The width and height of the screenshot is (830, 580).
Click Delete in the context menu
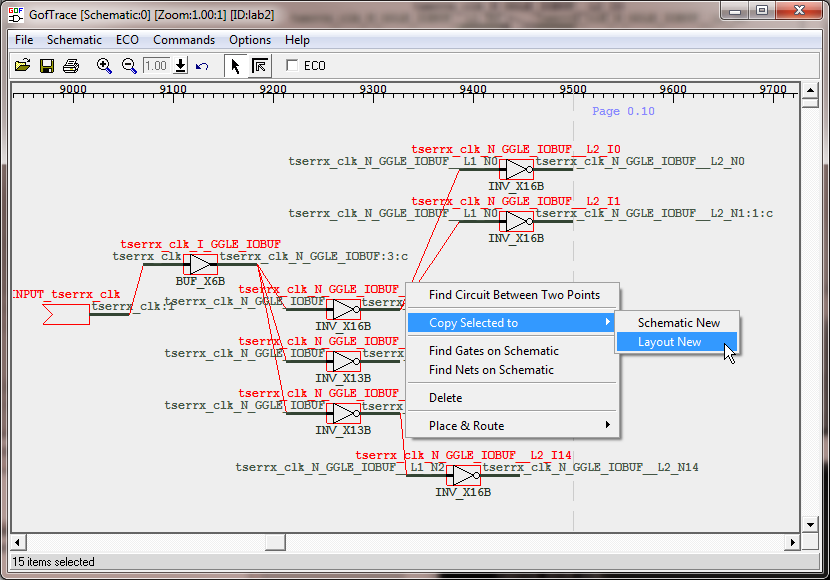point(445,398)
